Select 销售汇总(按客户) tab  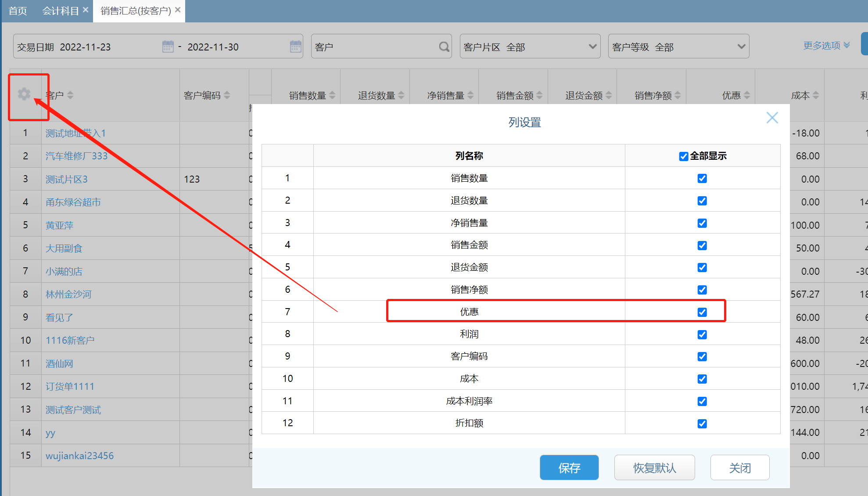136,11
